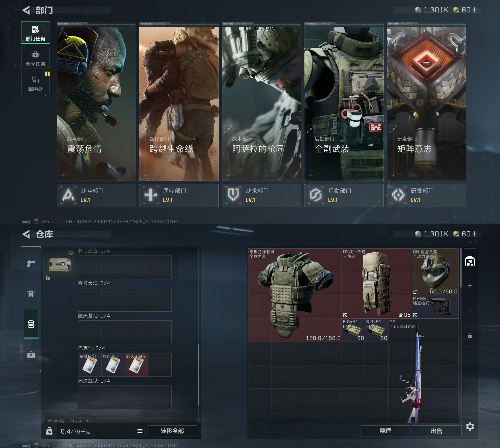The height and width of the screenshot is (448, 500).
Task: Add a new stash page with plus
Action: pyautogui.click(x=470, y=286)
